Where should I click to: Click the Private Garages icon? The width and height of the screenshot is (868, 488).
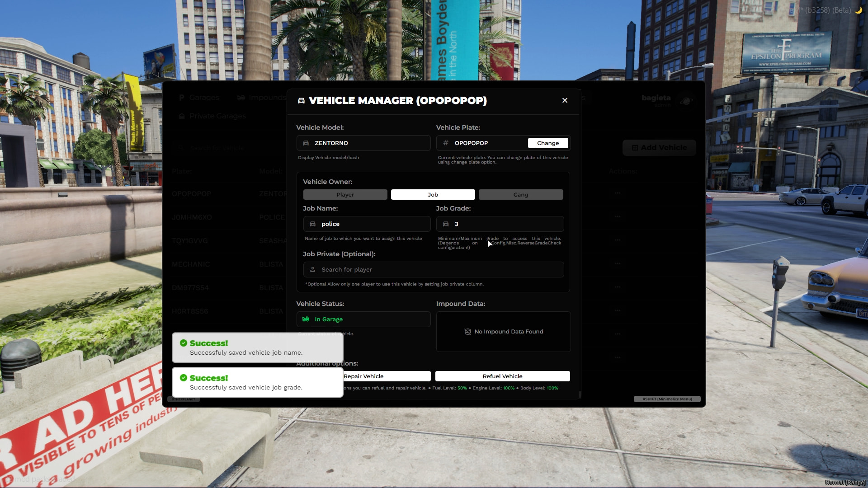pyautogui.click(x=182, y=116)
